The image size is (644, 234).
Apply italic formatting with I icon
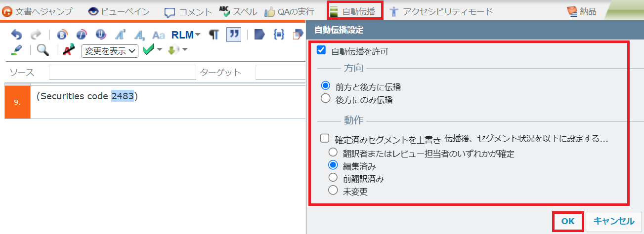82,35
